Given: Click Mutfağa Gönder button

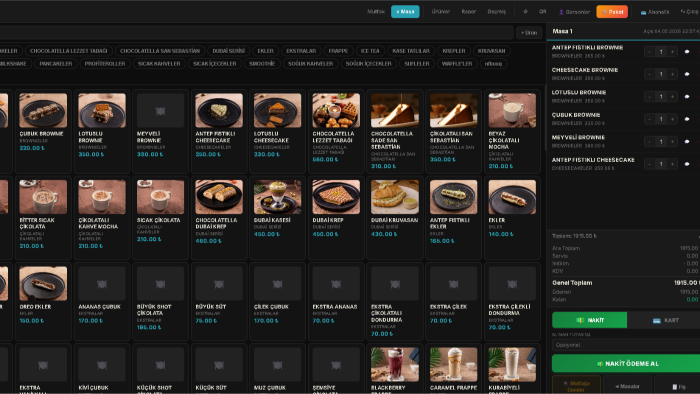Looking at the screenshot, I should pyautogui.click(x=576, y=386).
